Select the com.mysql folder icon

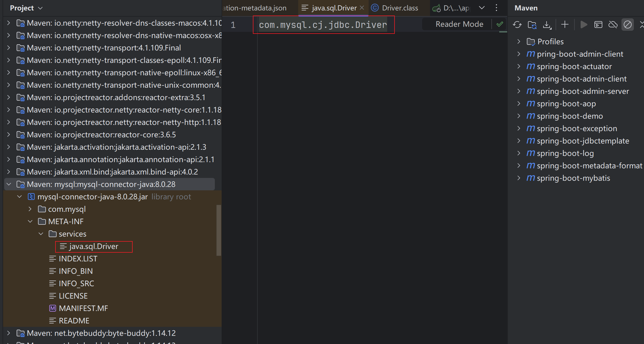[x=42, y=209]
